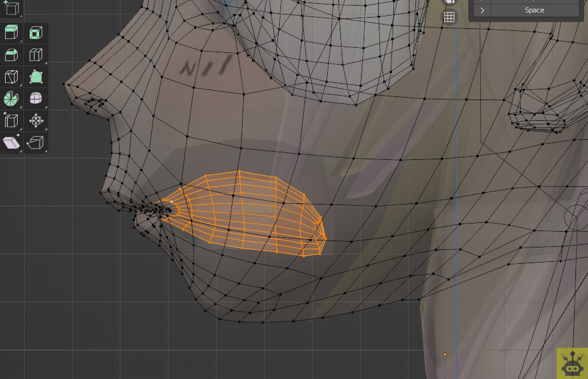This screenshot has width=588, height=379.
Task: Select the Inset Faces tool
Action: click(x=36, y=33)
